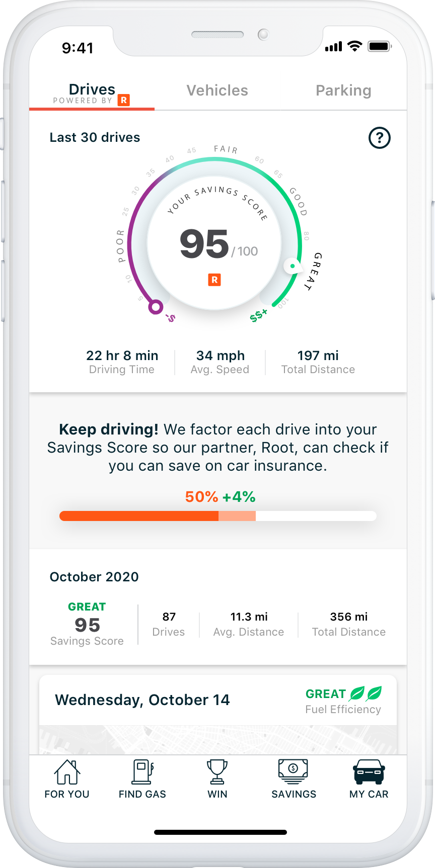The image size is (435, 868).
Task: Tap the Driving Time 22 hr 8 min stat
Action: pyautogui.click(x=122, y=362)
